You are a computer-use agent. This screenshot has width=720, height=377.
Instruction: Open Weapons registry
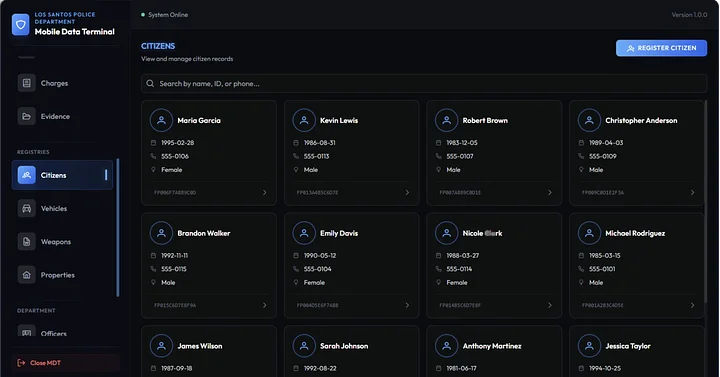coord(62,242)
